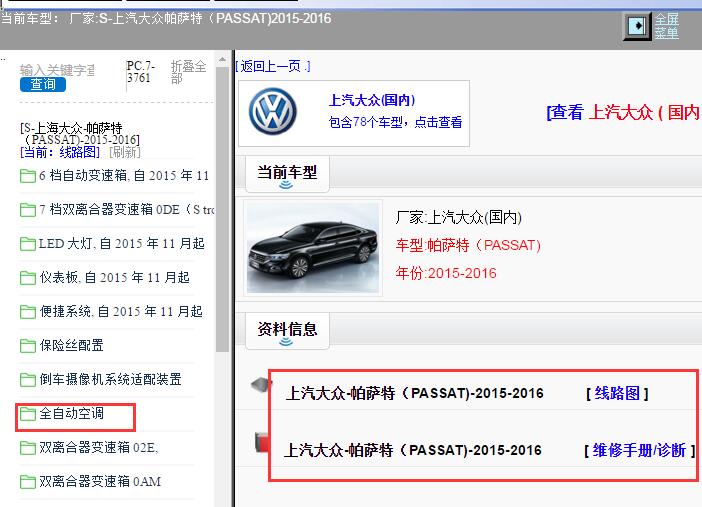Open the 7 档双离合器变速箱 0DE folder icon
This screenshot has width=702, height=507.
[28, 210]
